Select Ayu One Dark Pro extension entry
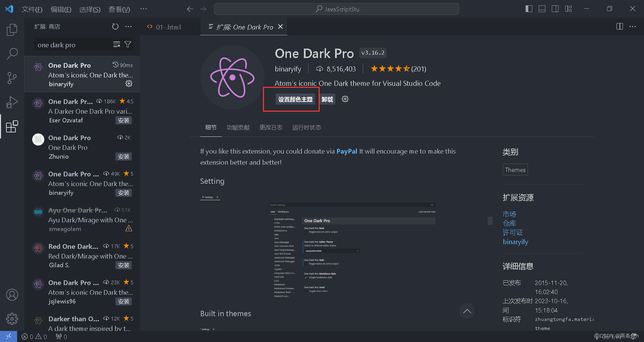 82,219
